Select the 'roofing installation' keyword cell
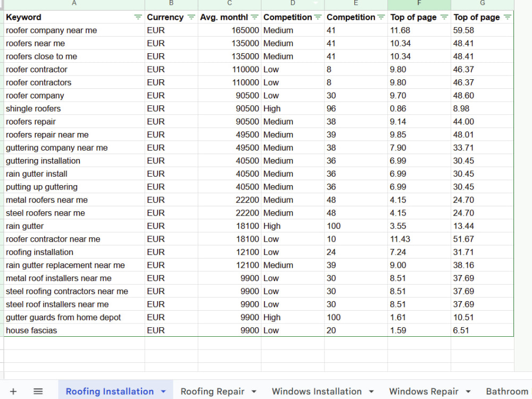The height and width of the screenshot is (399, 532). click(x=74, y=252)
